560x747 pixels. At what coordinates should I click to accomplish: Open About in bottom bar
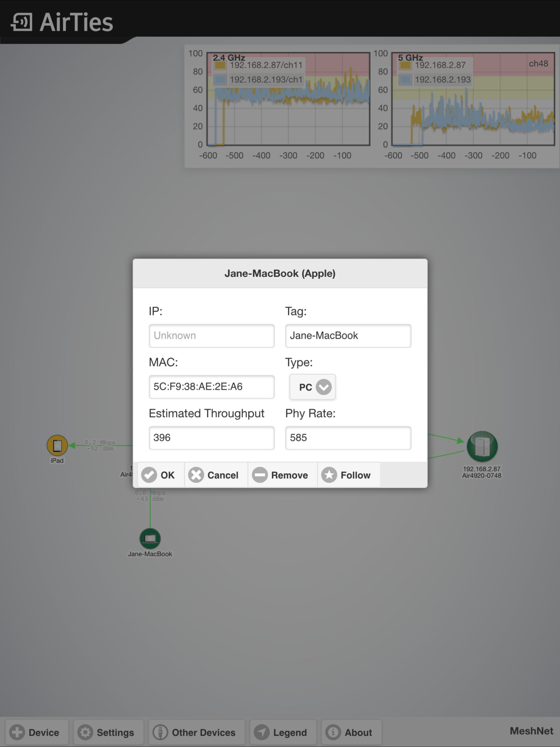[x=352, y=732]
